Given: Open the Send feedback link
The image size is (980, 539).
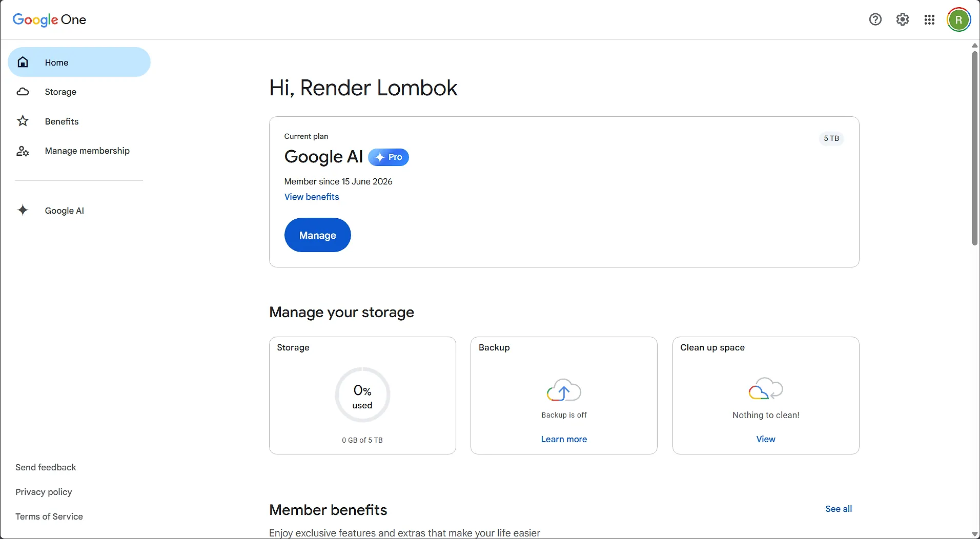Looking at the screenshot, I should (46, 467).
